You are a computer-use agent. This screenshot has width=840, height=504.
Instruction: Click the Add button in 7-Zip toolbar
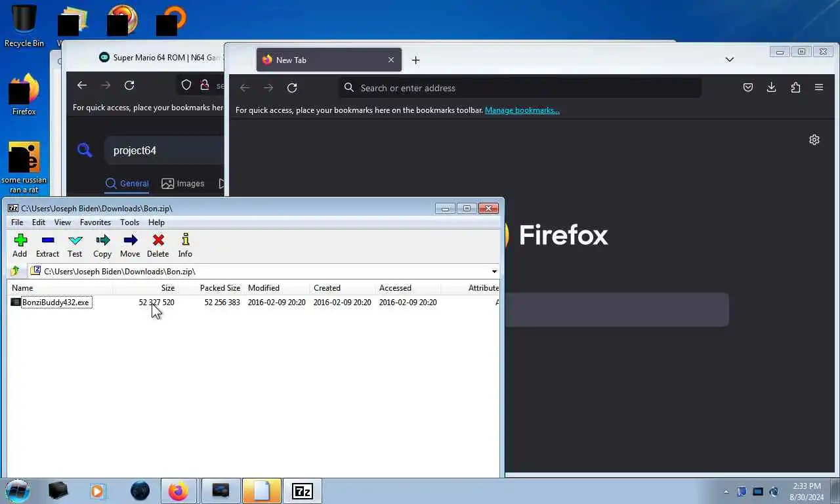20,245
